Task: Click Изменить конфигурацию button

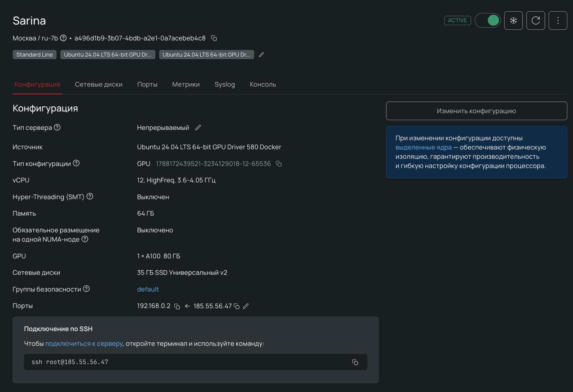Action: click(476, 111)
